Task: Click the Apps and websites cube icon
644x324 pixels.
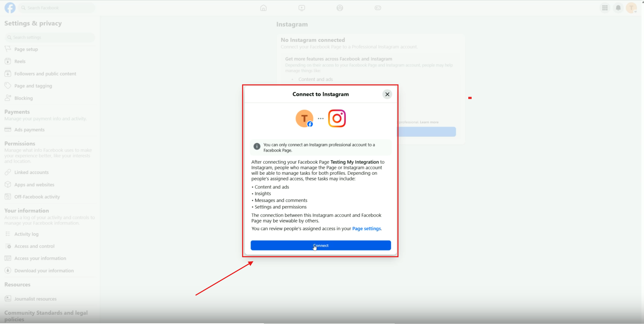Action: [8, 185]
